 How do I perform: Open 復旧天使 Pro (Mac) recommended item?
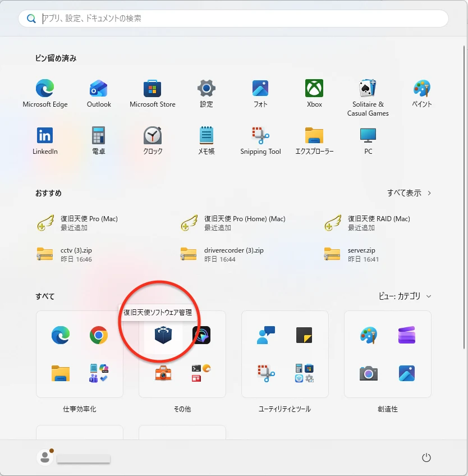pyautogui.click(x=77, y=223)
